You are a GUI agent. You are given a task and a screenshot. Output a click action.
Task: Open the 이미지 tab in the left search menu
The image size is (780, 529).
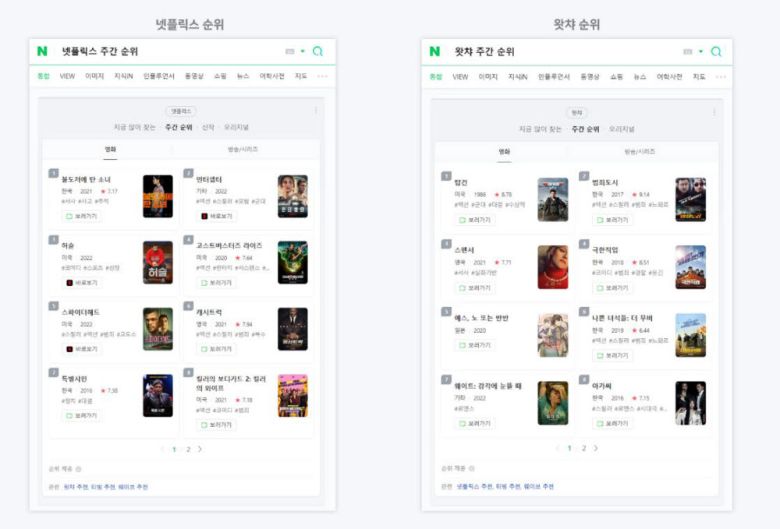[x=94, y=76]
